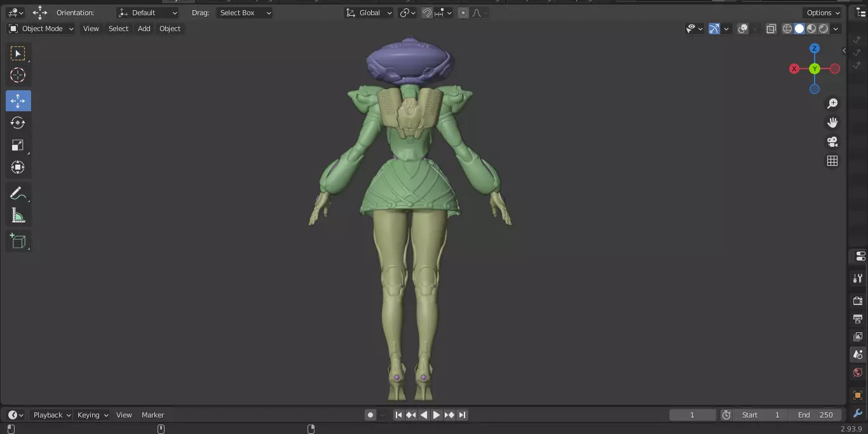This screenshot has height=434, width=868.
Task: Toggle X-ray mode
Action: (x=771, y=29)
